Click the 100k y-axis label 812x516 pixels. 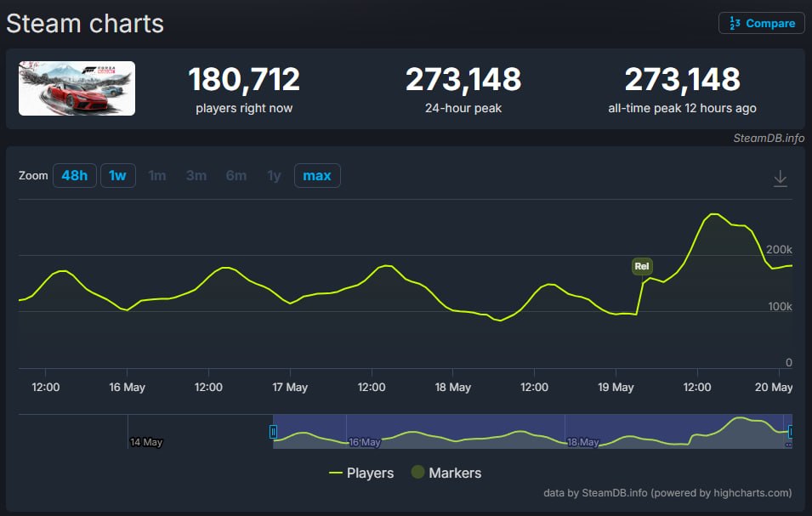pos(780,306)
